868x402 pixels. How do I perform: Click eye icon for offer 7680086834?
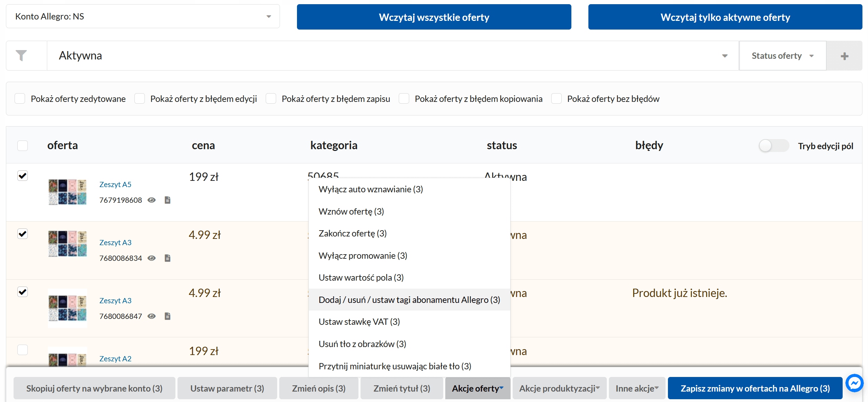pyautogui.click(x=151, y=258)
